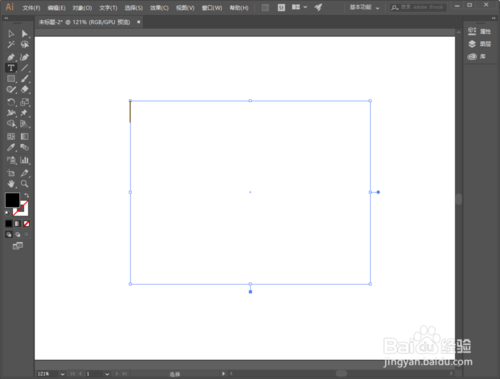
Task: Pick the Rectangle shape tool
Action: point(11,79)
